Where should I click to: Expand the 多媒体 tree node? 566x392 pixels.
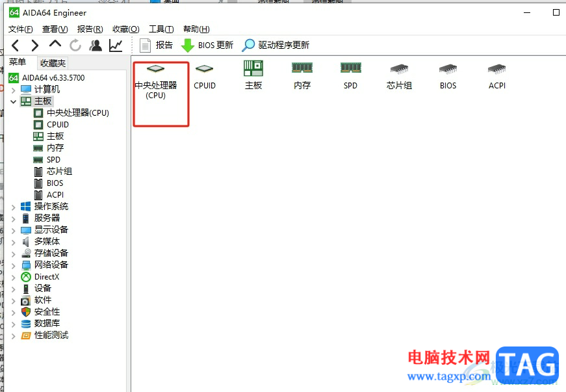pyautogui.click(x=14, y=242)
